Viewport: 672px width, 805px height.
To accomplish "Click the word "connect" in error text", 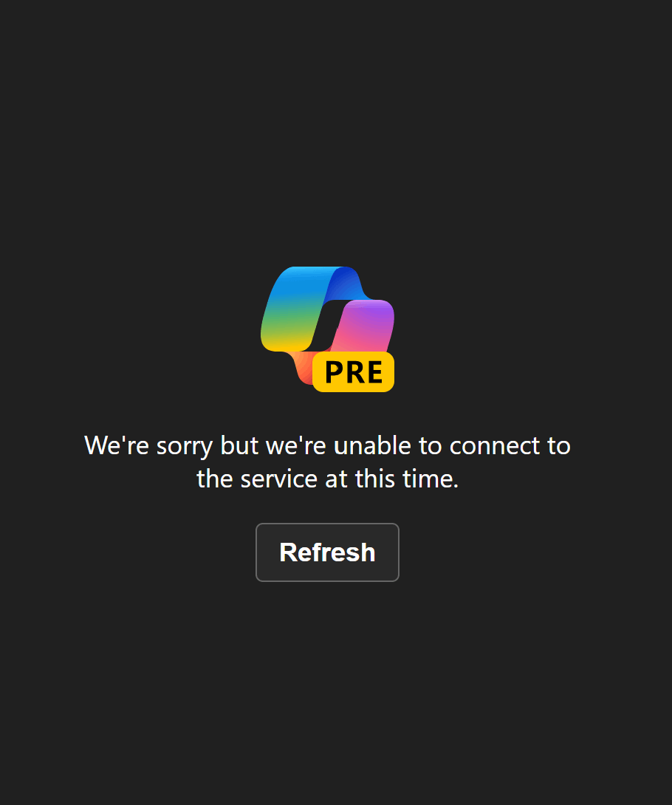I will coord(494,445).
